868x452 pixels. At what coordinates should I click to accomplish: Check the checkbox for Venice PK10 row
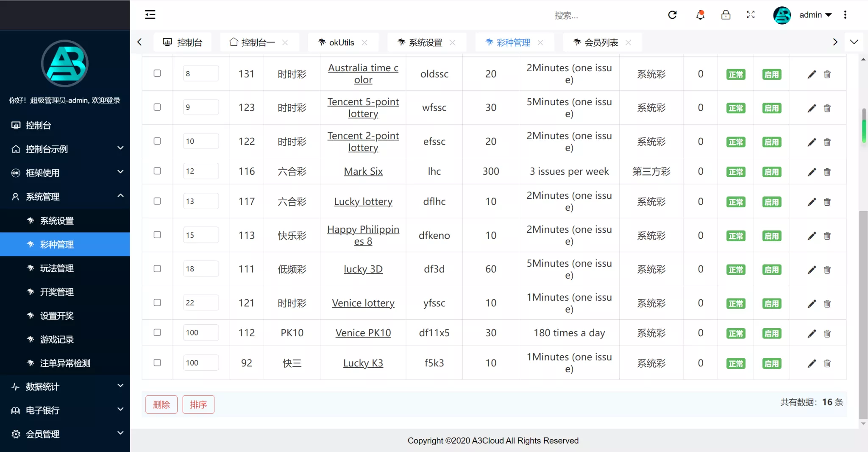pos(157,332)
